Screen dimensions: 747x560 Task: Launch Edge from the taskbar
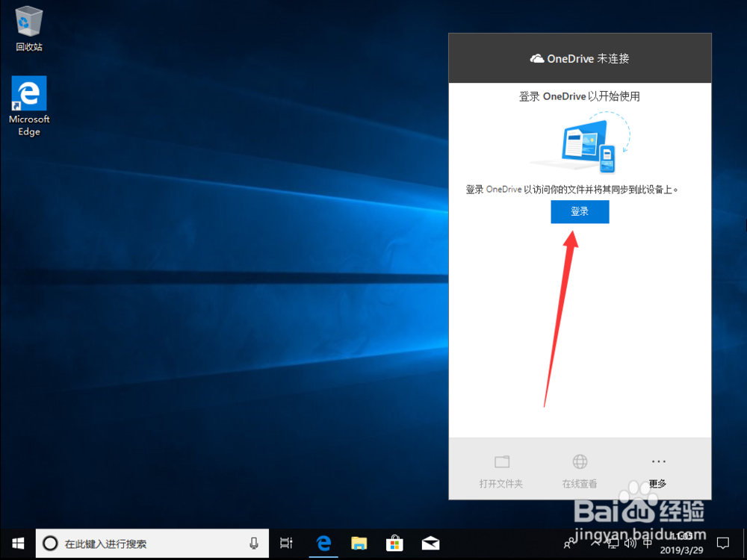pyautogui.click(x=324, y=544)
